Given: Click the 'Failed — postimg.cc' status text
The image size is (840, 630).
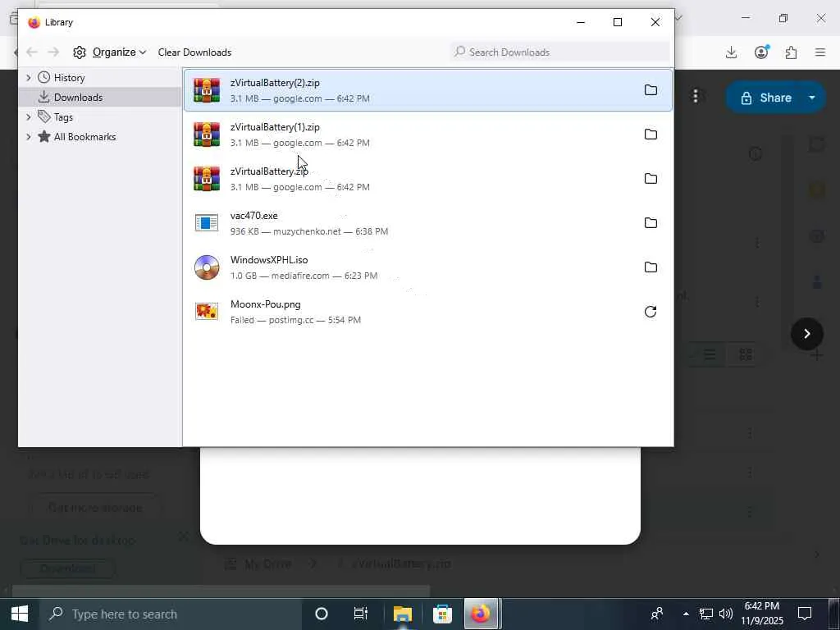Looking at the screenshot, I should pos(272,320).
